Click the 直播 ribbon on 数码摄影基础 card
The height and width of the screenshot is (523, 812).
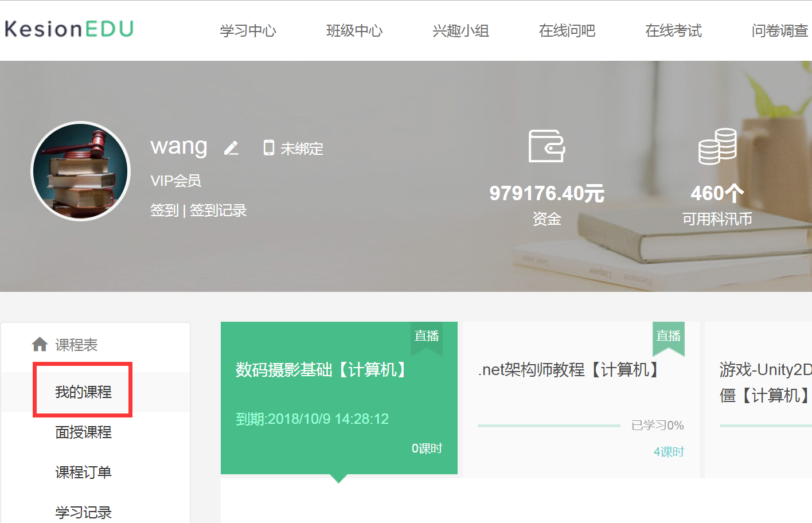pyautogui.click(x=427, y=337)
